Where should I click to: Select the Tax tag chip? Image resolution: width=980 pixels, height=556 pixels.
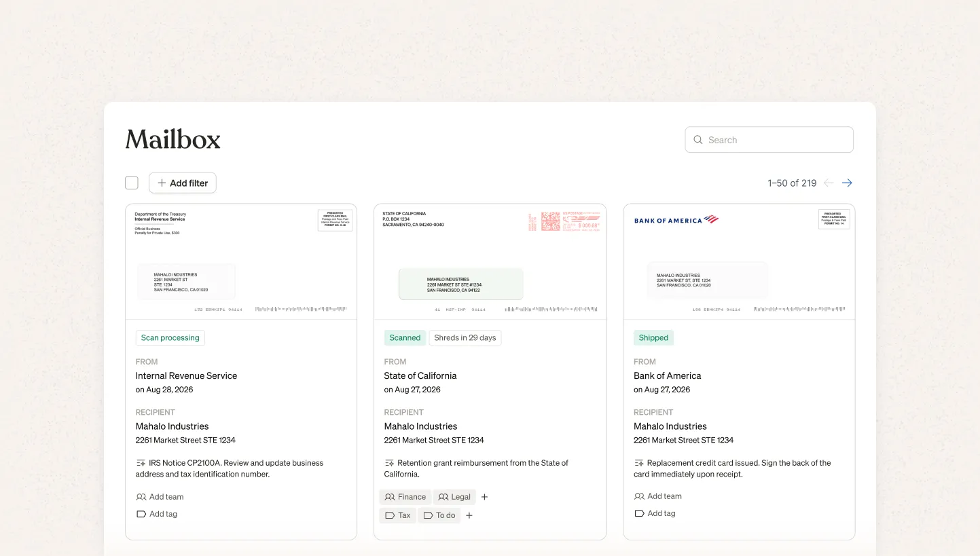tap(398, 515)
